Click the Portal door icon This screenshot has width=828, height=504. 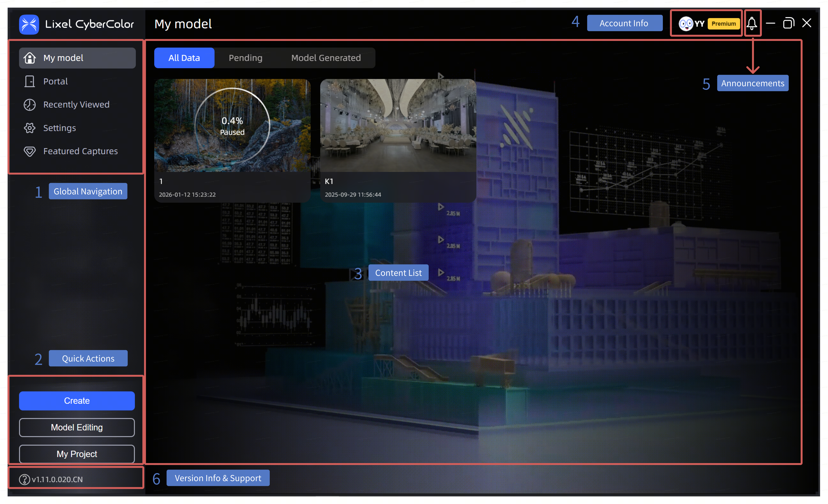pos(30,81)
